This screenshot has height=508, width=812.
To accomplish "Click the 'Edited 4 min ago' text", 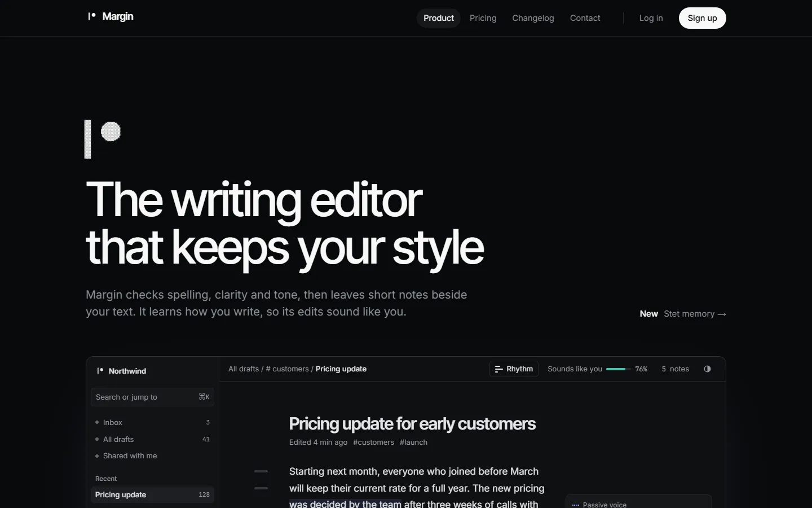I will pos(318,443).
